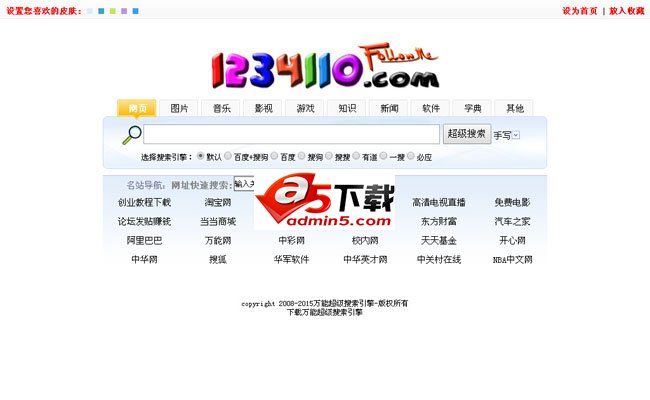Focus the main search text box
This screenshot has width=650, height=400.
[x=291, y=134]
